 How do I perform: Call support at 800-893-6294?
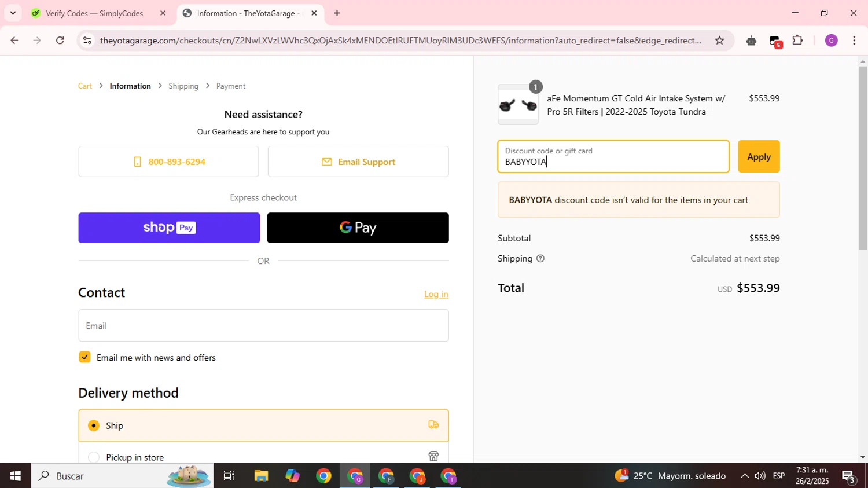pos(168,162)
